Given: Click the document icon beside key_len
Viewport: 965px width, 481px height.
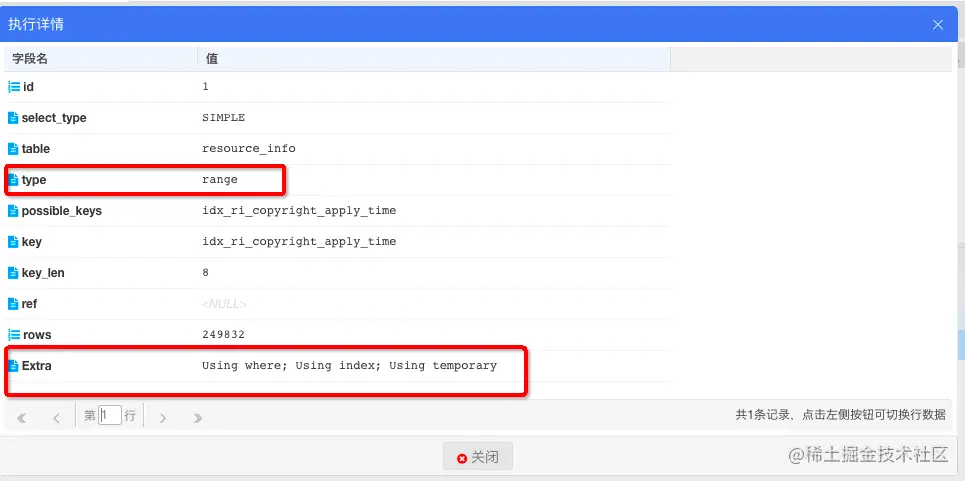Looking at the screenshot, I should (x=13, y=272).
